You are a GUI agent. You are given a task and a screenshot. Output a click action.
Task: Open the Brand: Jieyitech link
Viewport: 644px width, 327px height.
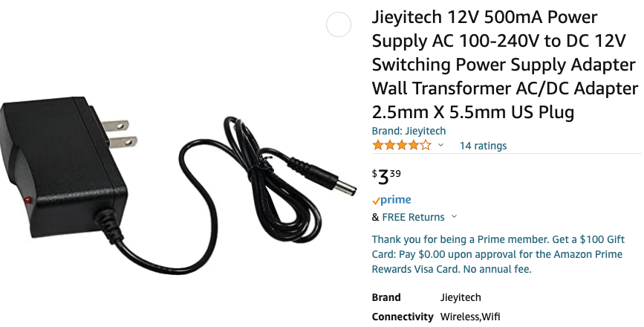(409, 131)
